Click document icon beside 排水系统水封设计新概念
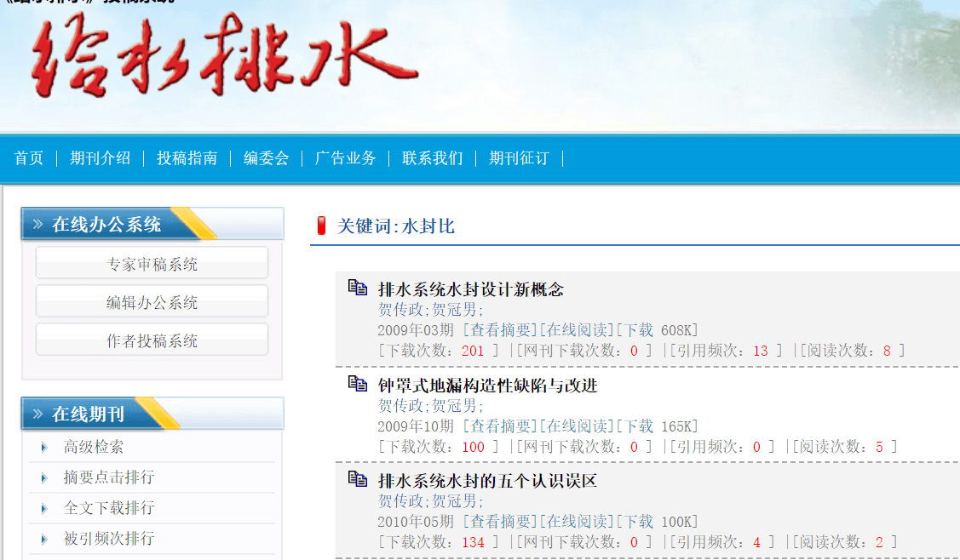The image size is (960, 560). coord(358,288)
